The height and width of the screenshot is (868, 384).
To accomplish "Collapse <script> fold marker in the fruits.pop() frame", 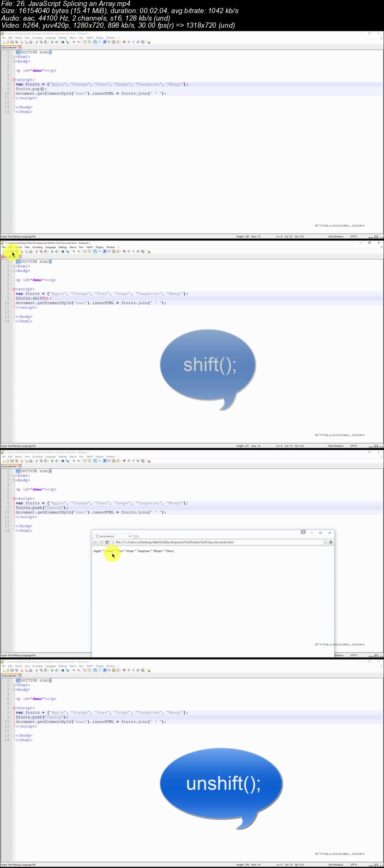I will point(14,80).
